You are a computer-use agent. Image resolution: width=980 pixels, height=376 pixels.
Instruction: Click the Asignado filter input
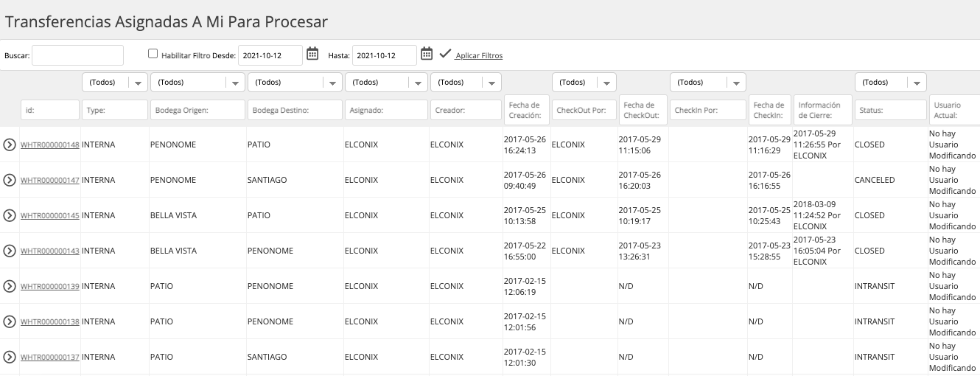(386, 110)
